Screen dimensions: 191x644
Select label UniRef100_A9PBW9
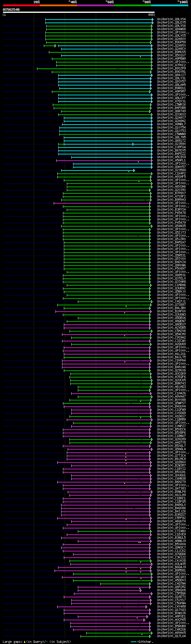pos(171,59)
